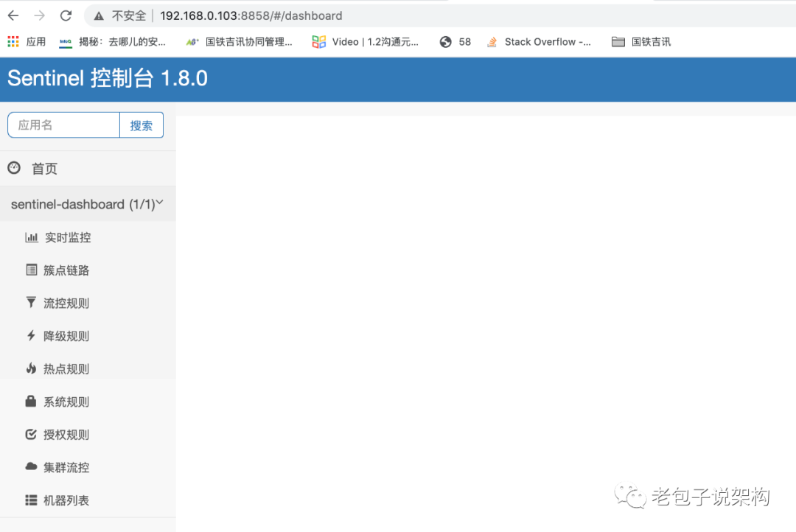This screenshot has width=796, height=532.
Task: Focus the 应用名 search field
Action: 64,125
